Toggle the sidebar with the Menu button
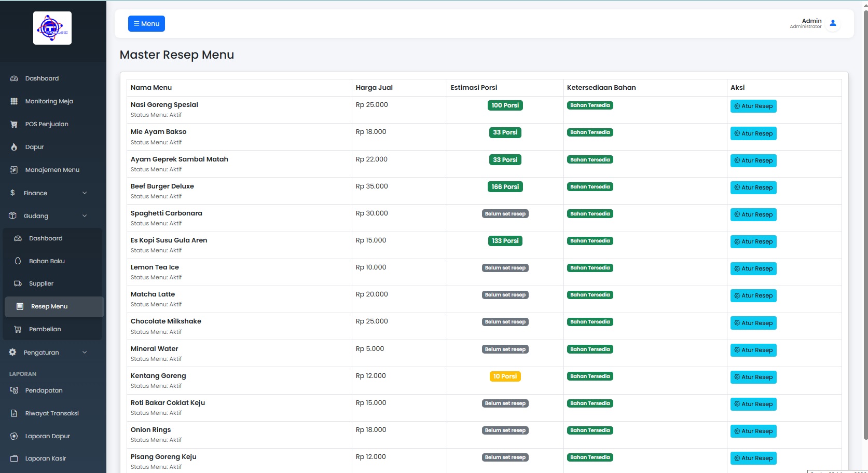Image resolution: width=868 pixels, height=473 pixels. click(146, 23)
